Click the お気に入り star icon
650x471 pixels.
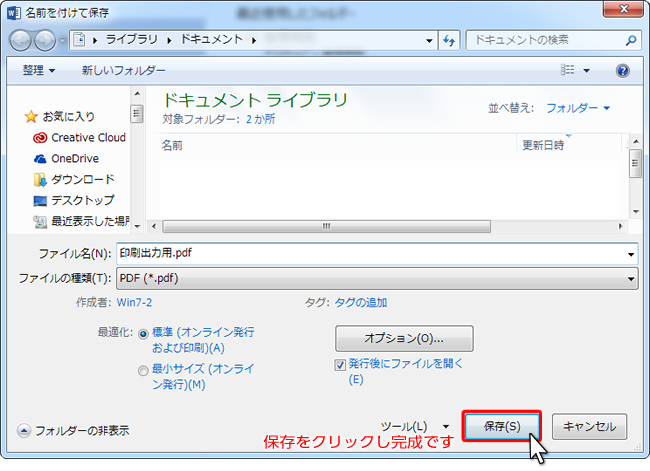[31, 117]
